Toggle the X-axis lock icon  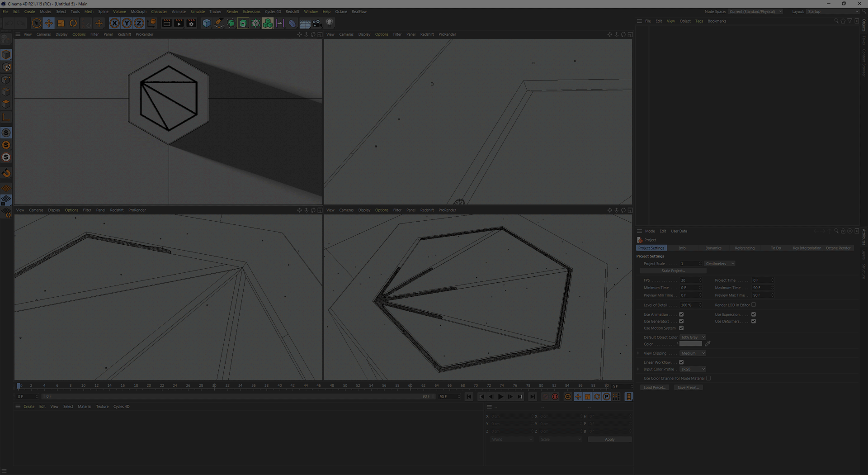(114, 23)
